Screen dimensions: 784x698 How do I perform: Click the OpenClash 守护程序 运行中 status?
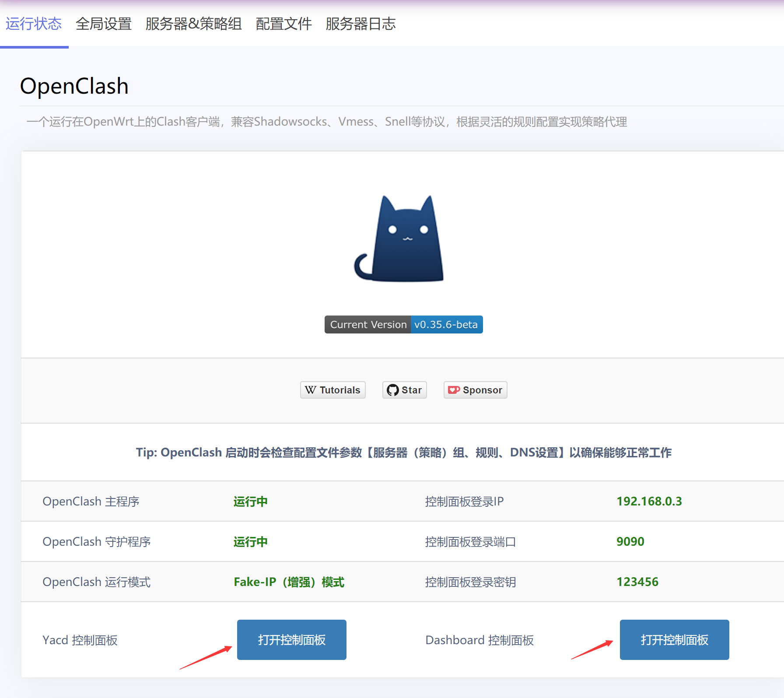coord(251,542)
